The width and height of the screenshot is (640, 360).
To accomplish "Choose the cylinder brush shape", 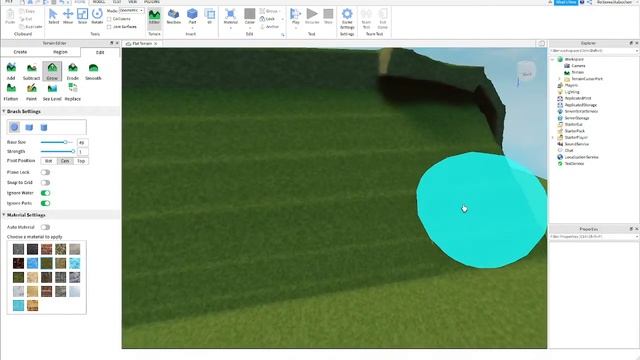I will 44,127.
